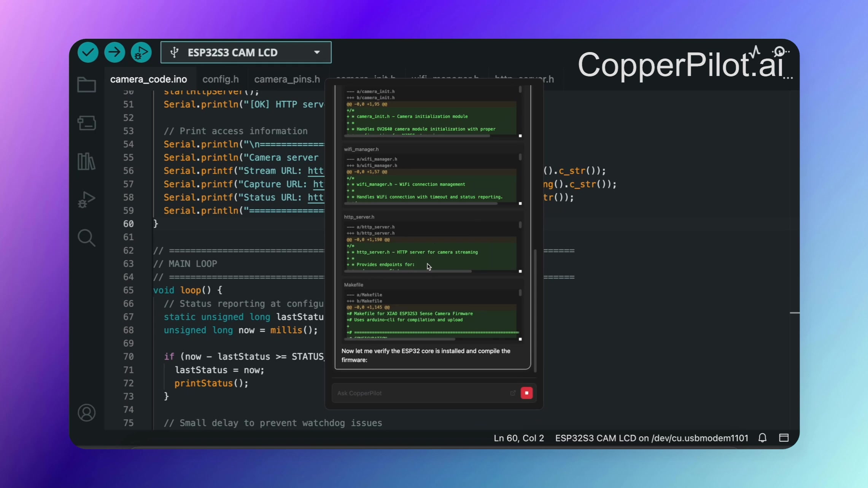Click the Serial.printf "Status URL" code line
This screenshot has width=868, height=488.
[244, 198]
